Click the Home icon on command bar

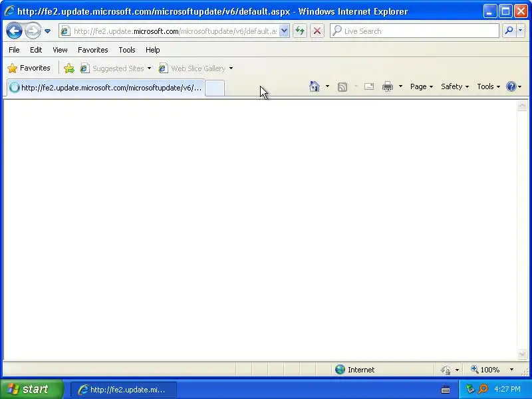[315, 86]
